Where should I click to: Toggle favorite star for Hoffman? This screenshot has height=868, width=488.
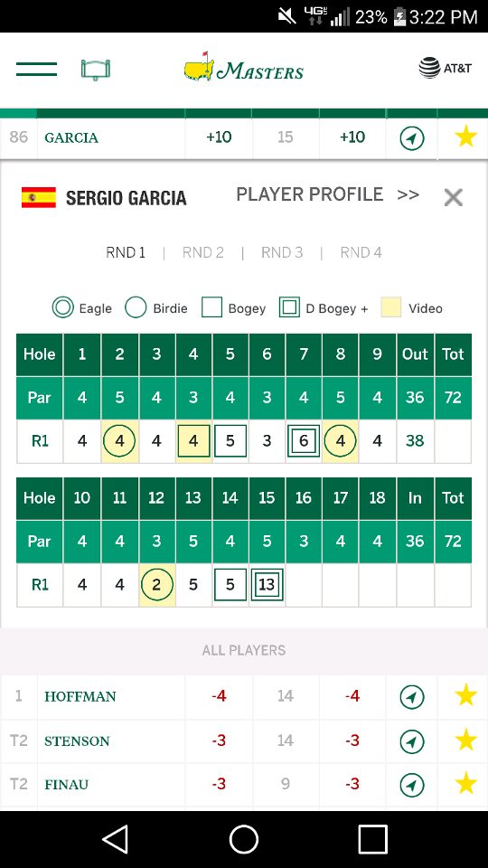466,695
